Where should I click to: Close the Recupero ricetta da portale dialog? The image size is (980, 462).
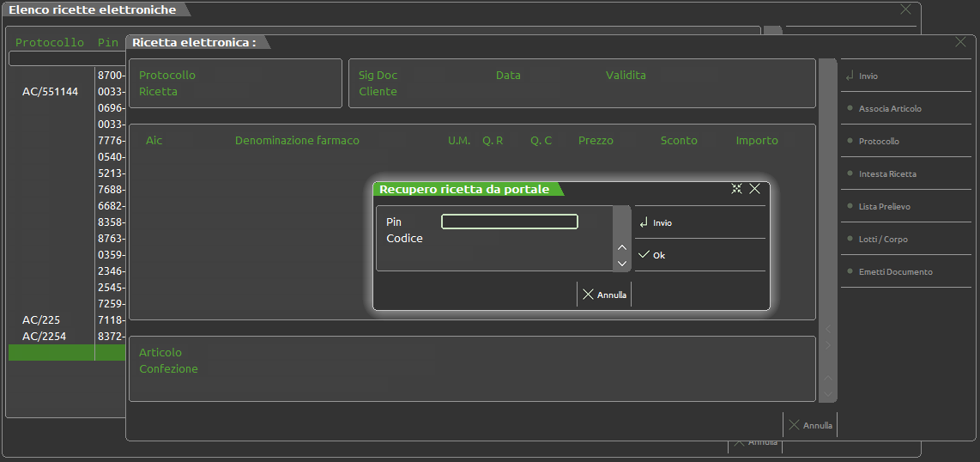coord(755,189)
